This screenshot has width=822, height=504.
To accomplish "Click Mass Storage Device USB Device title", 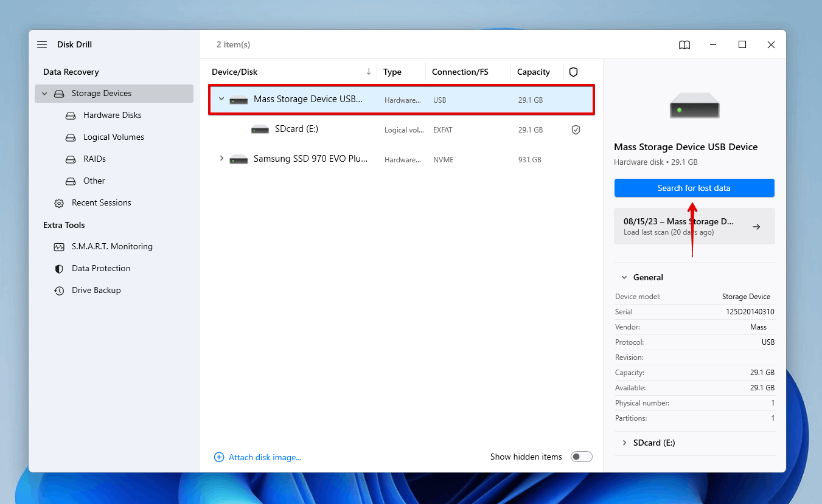I will (686, 147).
